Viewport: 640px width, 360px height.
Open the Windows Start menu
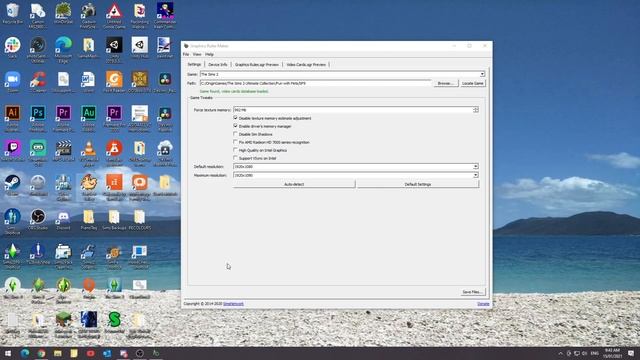8,353
